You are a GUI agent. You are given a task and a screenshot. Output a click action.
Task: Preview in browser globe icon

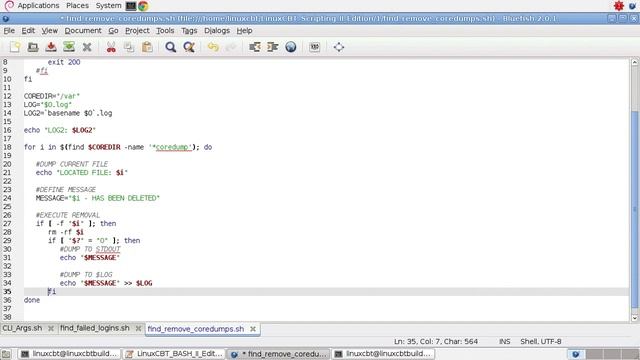pos(291,47)
